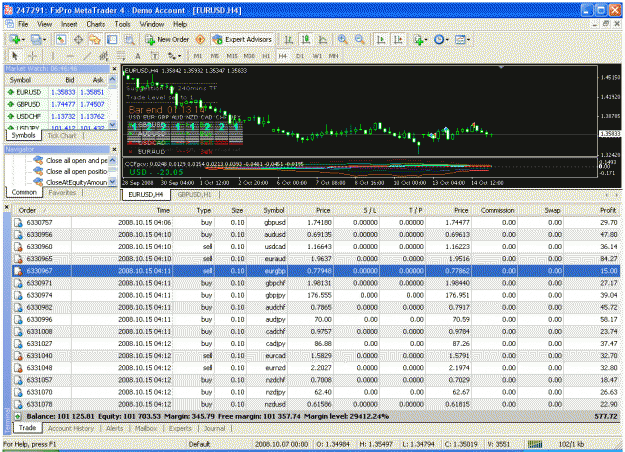Switch to the GBPUSD,H1 chart tab
This screenshot has height=452, width=625.
pos(194,195)
